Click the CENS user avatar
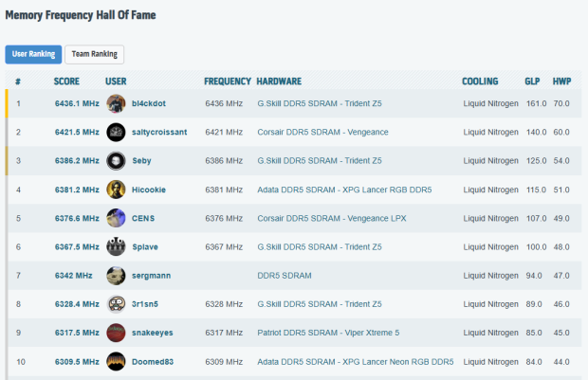Viewport: 588px width, 380px height. 116,218
